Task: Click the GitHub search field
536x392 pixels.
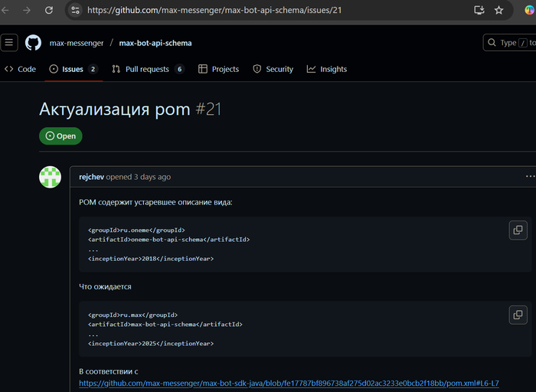Action: pos(509,43)
